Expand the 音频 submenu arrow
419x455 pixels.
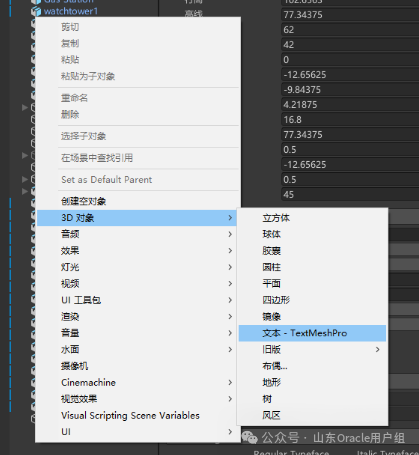(230, 234)
